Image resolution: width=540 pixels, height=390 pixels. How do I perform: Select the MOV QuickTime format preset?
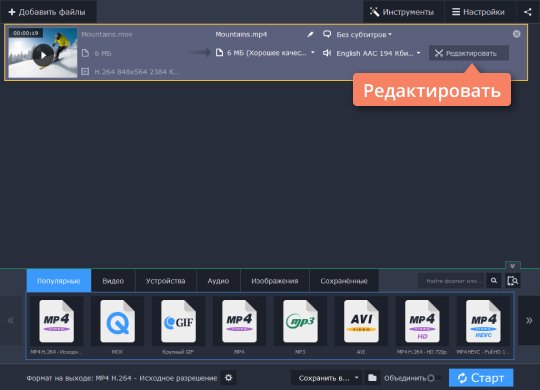point(117,326)
